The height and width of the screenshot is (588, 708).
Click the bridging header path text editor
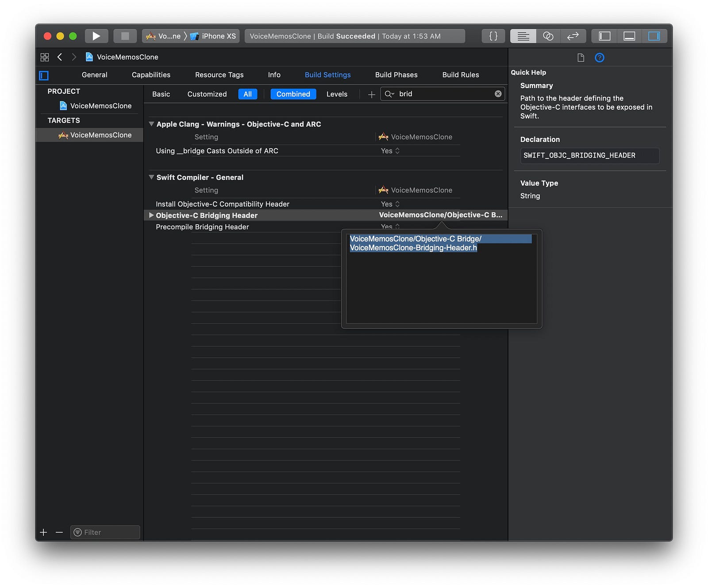(442, 279)
